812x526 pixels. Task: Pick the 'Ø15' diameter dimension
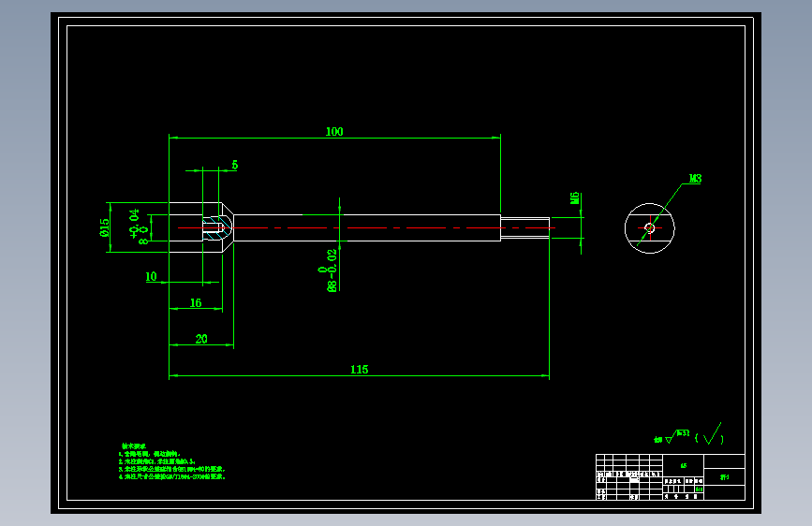(105, 227)
